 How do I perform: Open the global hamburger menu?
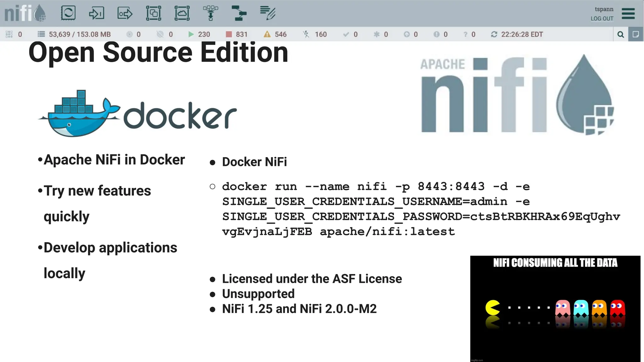[628, 14]
